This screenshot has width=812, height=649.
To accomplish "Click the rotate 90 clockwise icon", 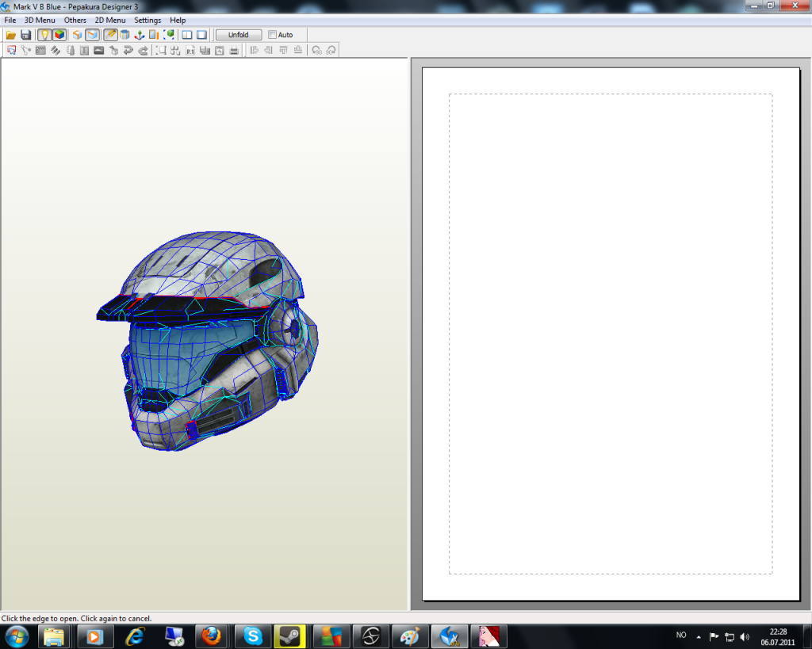I will pyautogui.click(x=331, y=50).
